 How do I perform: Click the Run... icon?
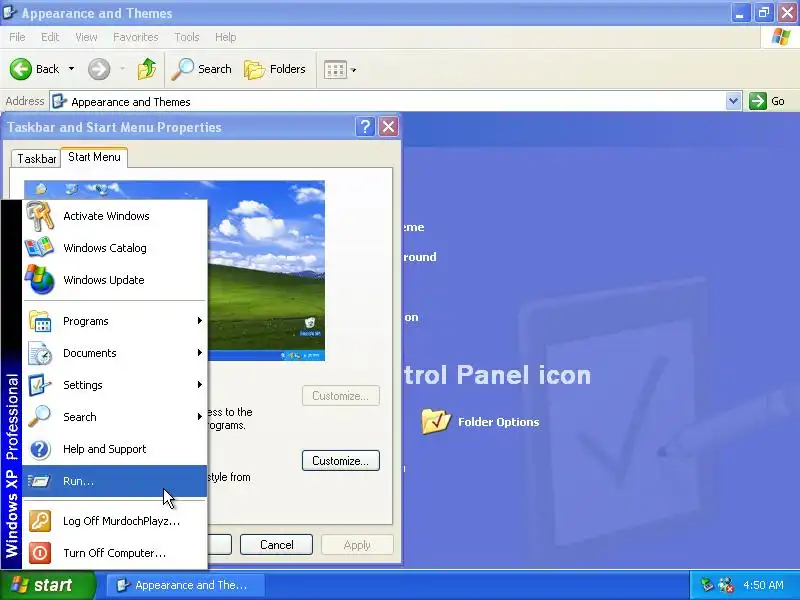pos(39,481)
